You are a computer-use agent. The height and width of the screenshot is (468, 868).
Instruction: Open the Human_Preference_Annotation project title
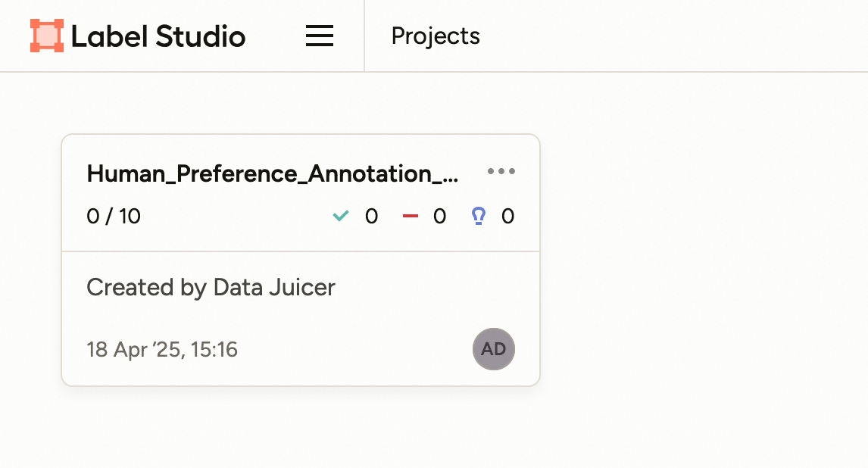coord(273,173)
